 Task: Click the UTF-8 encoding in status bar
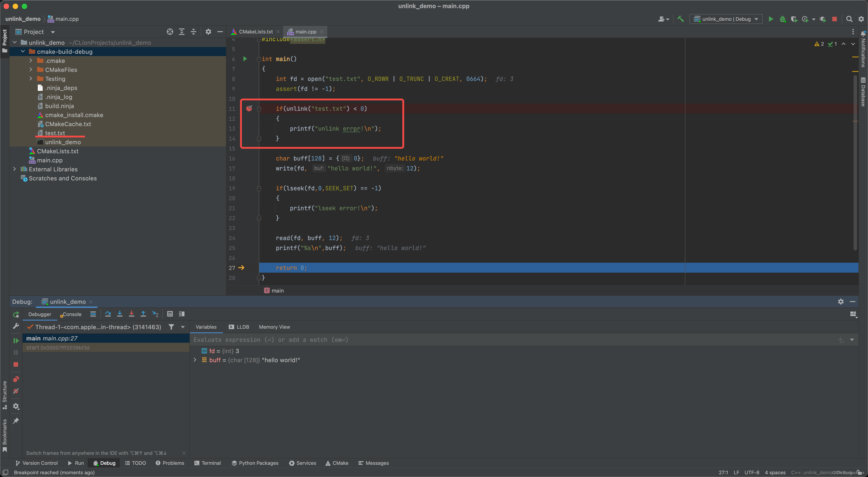752,472
